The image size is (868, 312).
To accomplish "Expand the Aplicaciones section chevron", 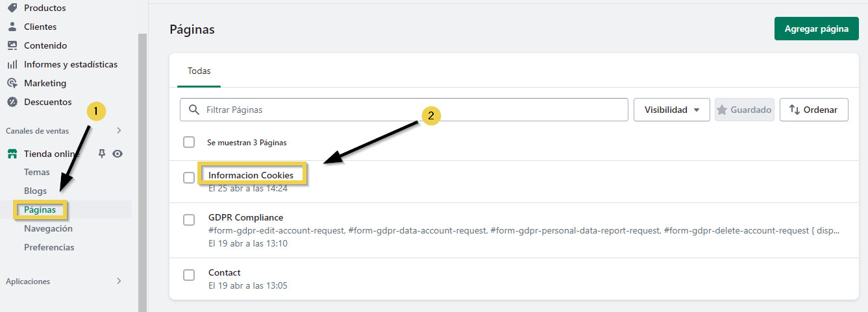I will pos(119,281).
